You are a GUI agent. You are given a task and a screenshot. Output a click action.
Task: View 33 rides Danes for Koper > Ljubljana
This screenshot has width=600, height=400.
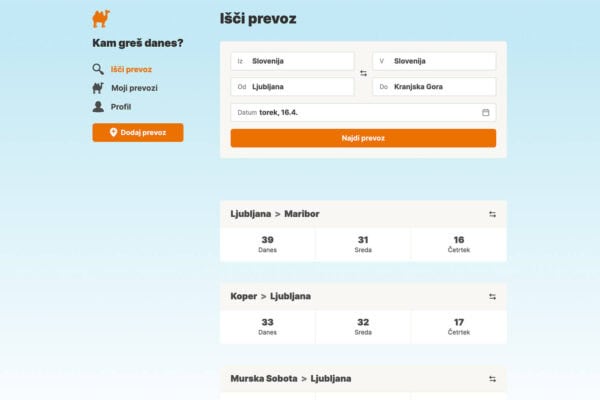[x=267, y=326]
